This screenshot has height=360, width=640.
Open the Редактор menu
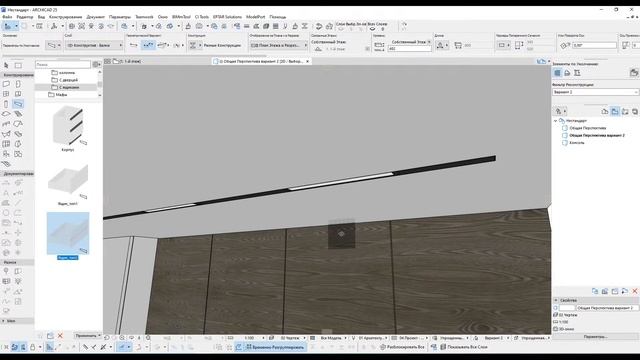[24, 17]
